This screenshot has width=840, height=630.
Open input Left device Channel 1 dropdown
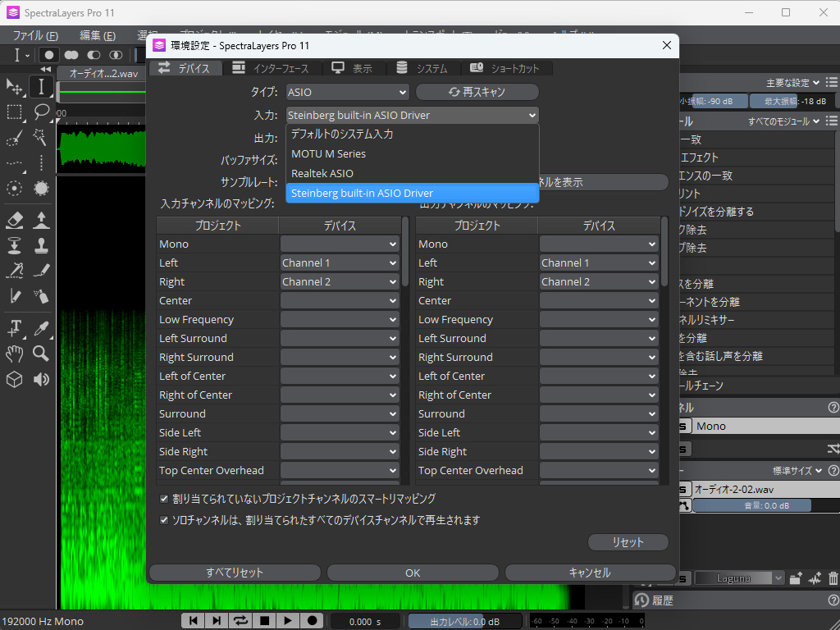click(x=339, y=263)
